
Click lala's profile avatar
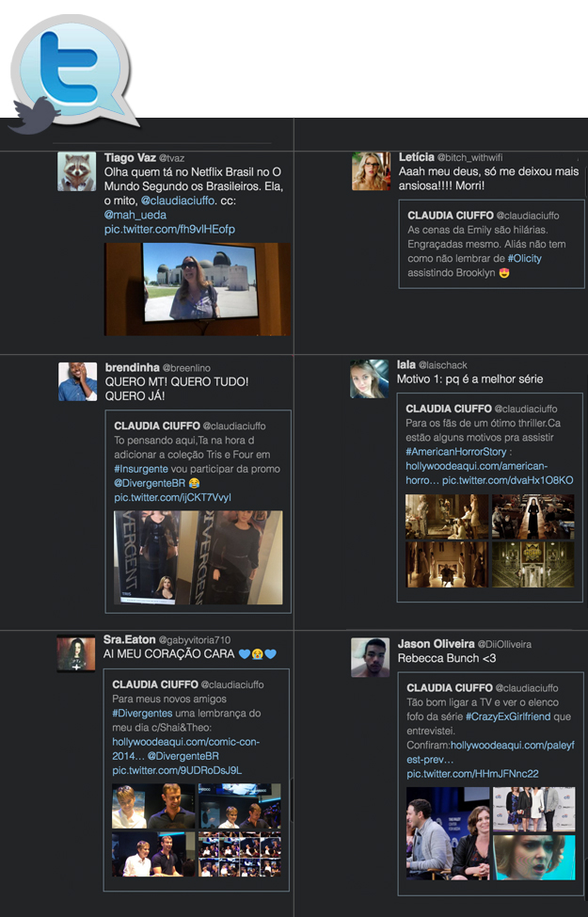point(369,378)
